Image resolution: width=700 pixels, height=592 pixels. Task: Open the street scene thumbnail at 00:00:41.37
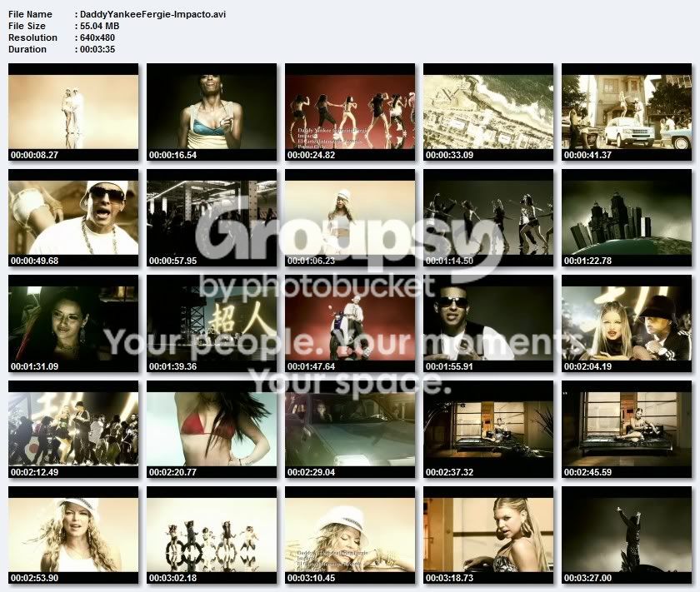point(627,112)
